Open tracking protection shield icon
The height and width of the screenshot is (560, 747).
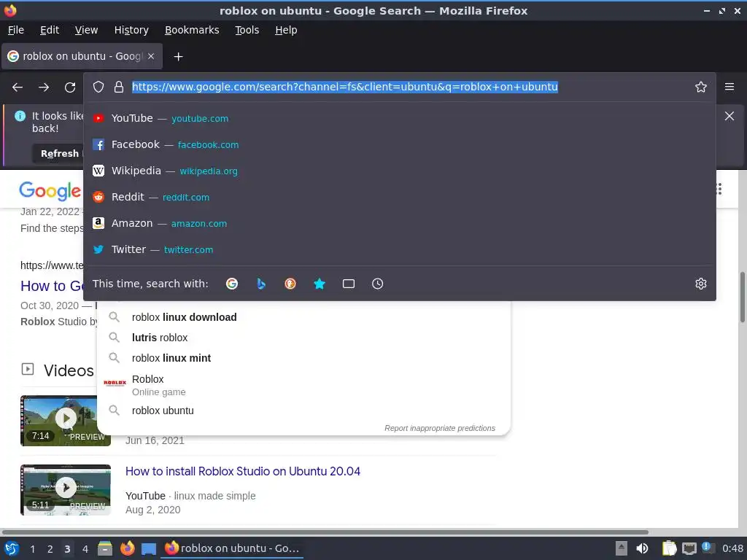click(x=98, y=87)
